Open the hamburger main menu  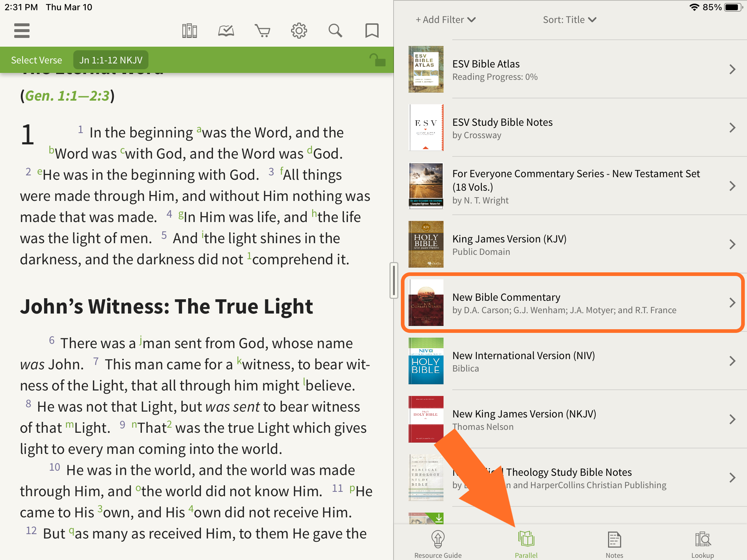pyautogui.click(x=22, y=31)
